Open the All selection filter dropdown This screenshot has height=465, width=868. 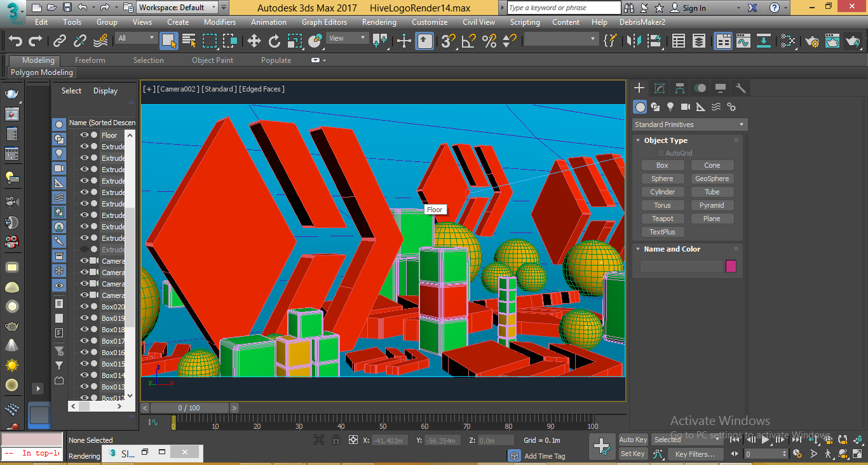pyautogui.click(x=136, y=38)
